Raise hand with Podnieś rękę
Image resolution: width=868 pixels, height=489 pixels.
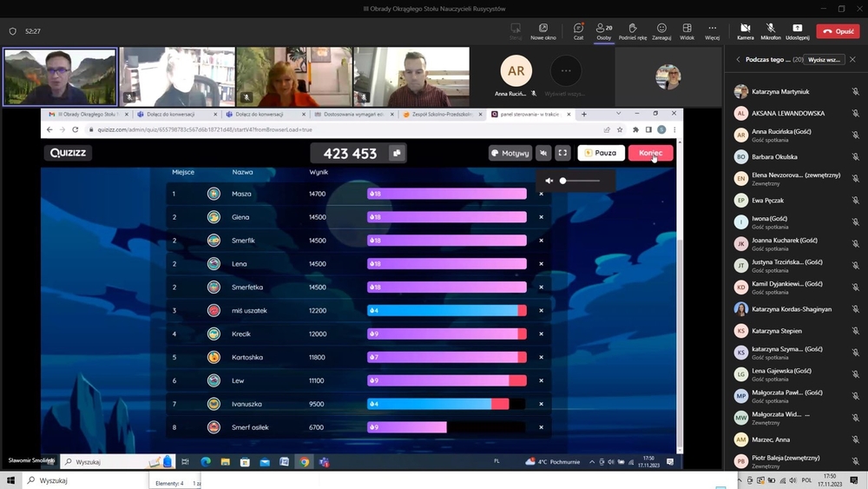[x=633, y=31]
